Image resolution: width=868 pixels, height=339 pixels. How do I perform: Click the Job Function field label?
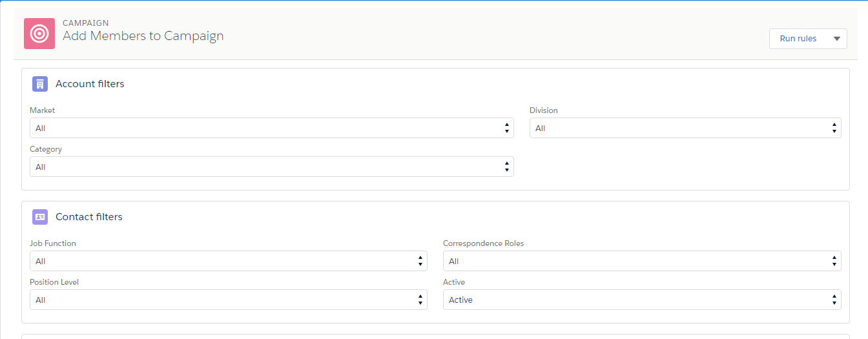[x=53, y=243]
